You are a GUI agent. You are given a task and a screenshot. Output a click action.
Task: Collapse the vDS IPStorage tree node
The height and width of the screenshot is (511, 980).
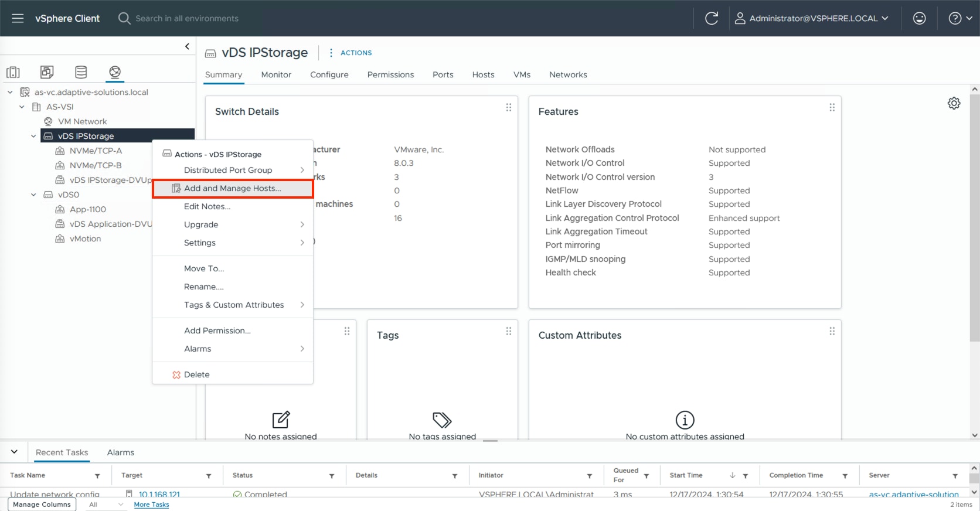click(x=33, y=136)
